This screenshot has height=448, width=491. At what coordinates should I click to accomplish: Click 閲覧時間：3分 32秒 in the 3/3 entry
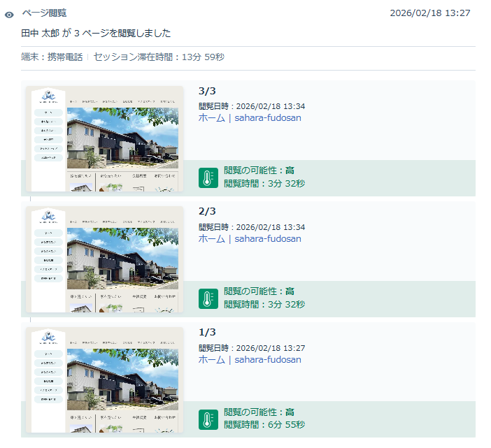(x=264, y=183)
